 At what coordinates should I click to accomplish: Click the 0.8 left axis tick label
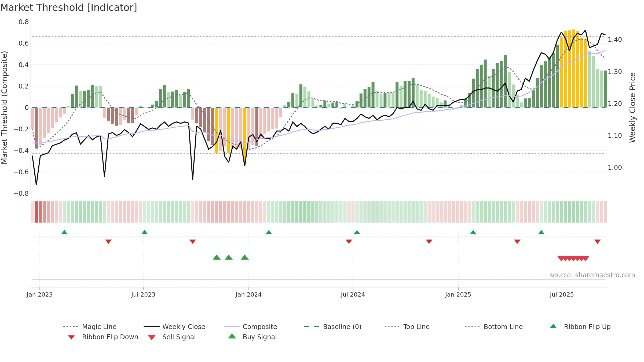[x=24, y=22]
